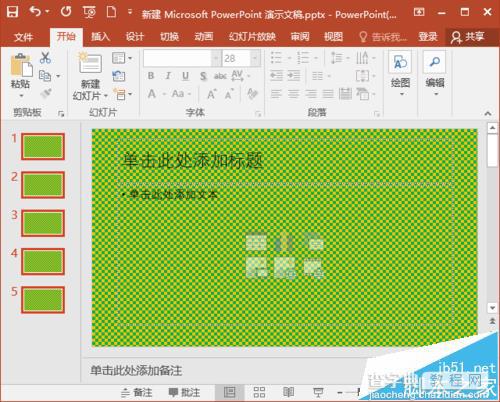This screenshot has width=500, height=402.
Task: Open the font size dropdown arrow
Action: [x=255, y=59]
